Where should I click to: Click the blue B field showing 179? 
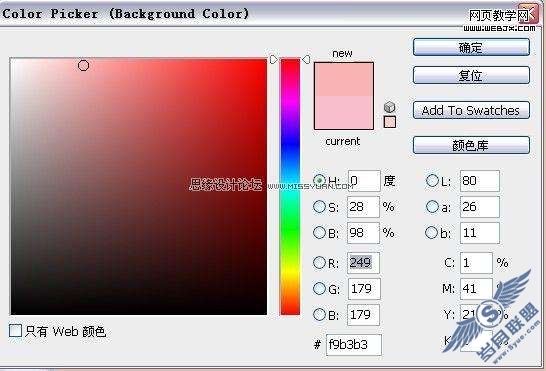(363, 315)
